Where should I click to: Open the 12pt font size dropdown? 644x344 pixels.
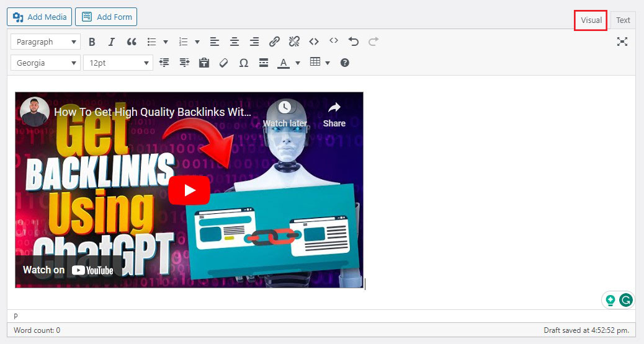[x=119, y=63]
